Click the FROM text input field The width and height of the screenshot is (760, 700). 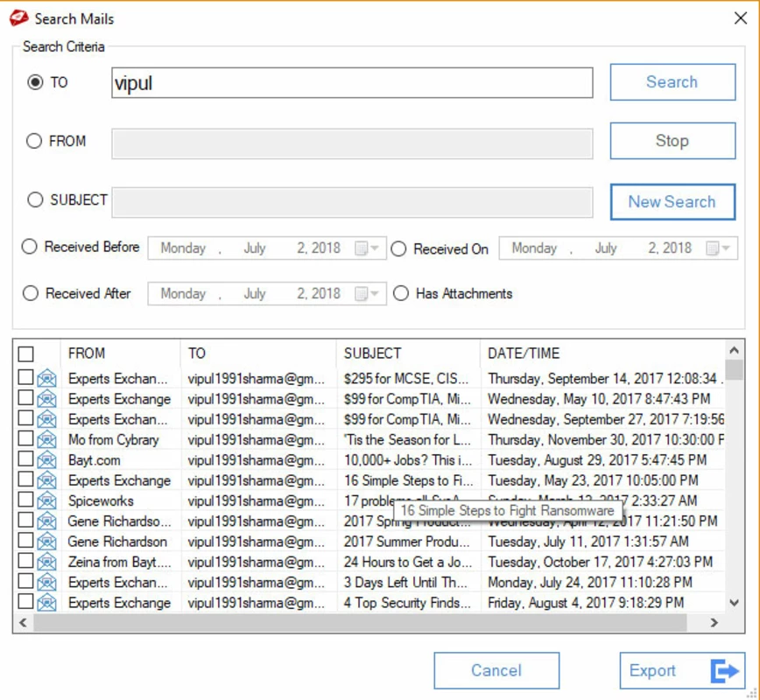pyautogui.click(x=352, y=143)
